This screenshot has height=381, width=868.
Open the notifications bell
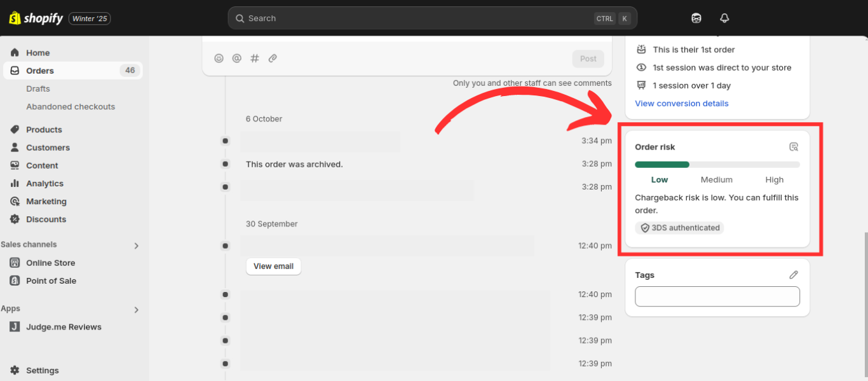724,18
